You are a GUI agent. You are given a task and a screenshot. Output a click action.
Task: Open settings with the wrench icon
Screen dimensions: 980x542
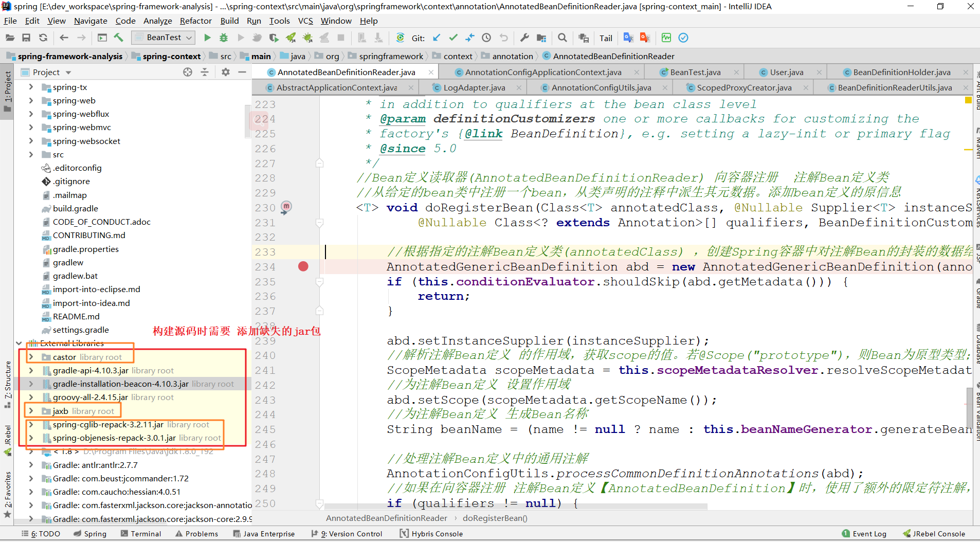pos(524,38)
